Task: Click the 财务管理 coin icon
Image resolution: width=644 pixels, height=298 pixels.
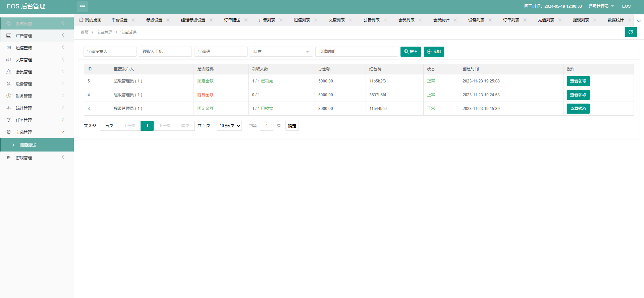Action: pos(9,96)
